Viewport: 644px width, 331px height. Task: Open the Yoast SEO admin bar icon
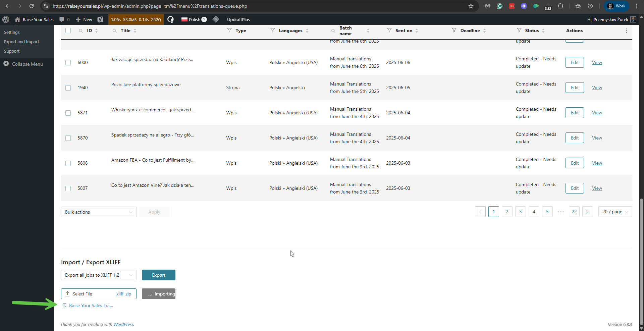point(100,19)
